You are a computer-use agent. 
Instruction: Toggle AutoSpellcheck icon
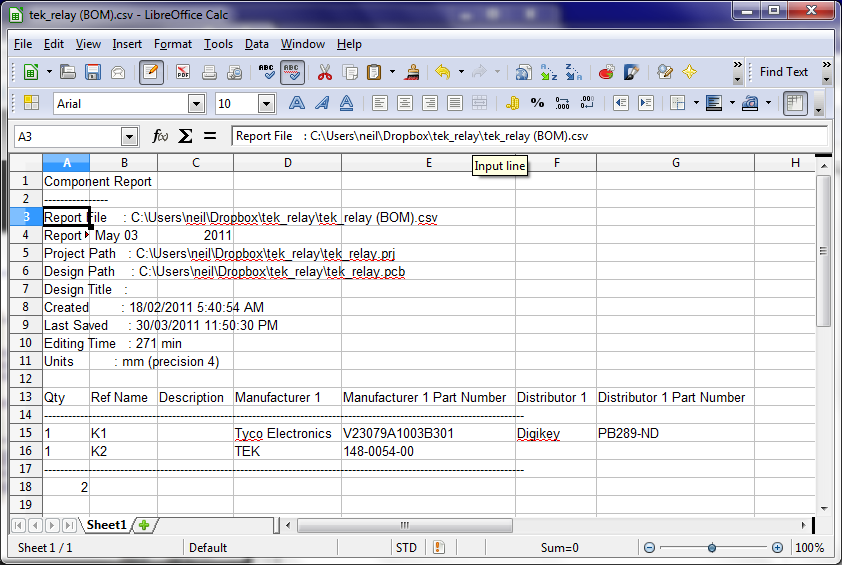point(292,72)
